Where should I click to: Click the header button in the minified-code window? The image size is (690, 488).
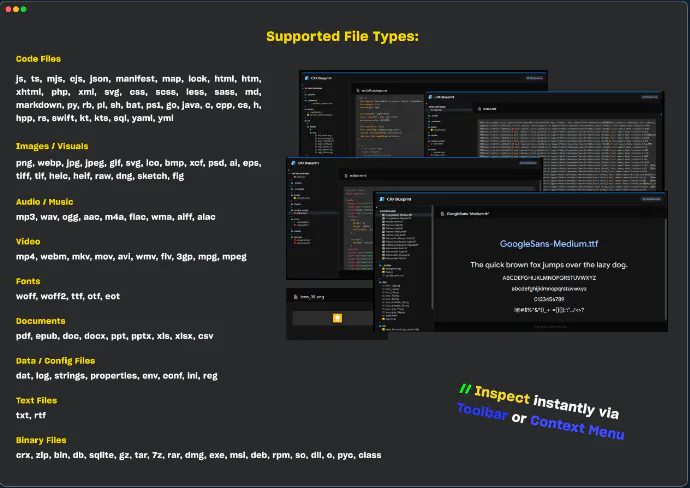pyautogui.click(x=650, y=97)
